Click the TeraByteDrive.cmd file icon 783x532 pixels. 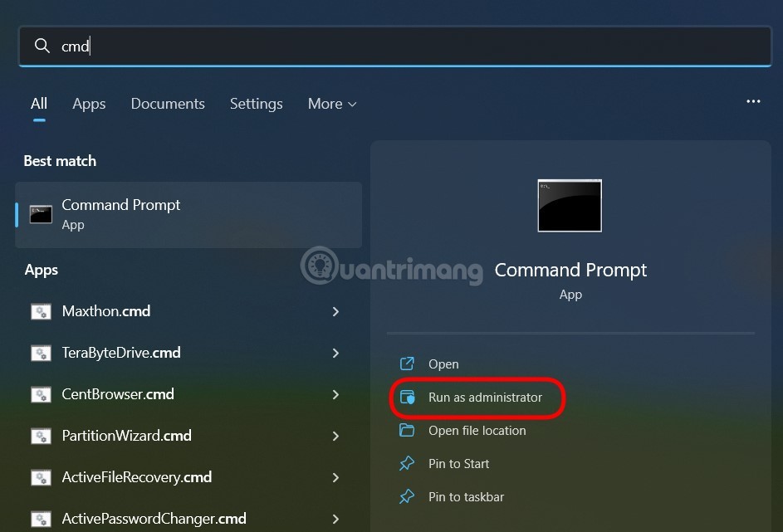tap(41, 354)
